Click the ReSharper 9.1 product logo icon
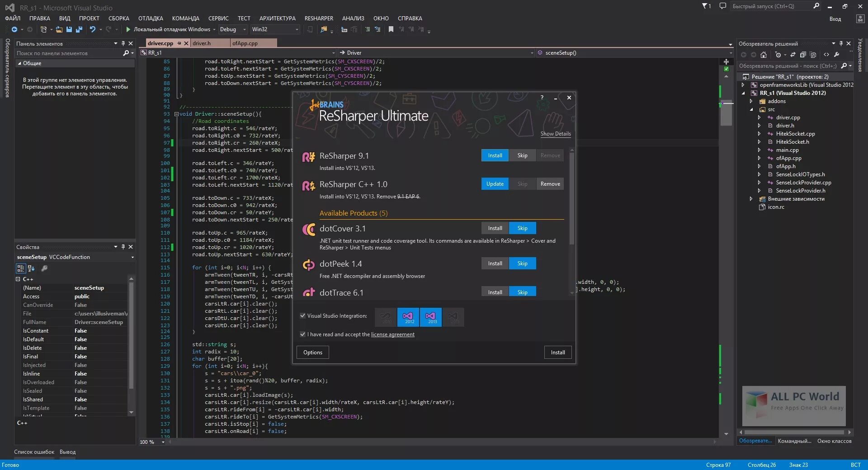The width and height of the screenshot is (868, 470). coord(308,157)
